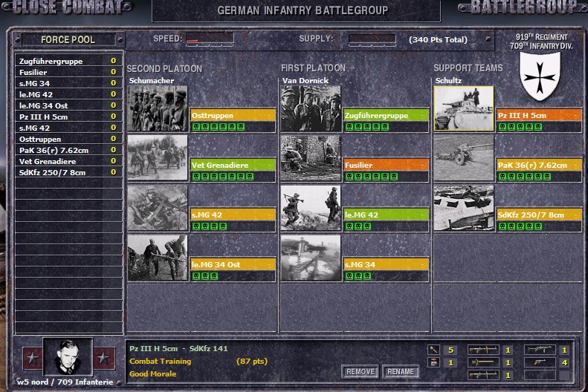The image size is (588, 392).
Task: Select the s.MG 34 team photo
Action: (x=311, y=258)
